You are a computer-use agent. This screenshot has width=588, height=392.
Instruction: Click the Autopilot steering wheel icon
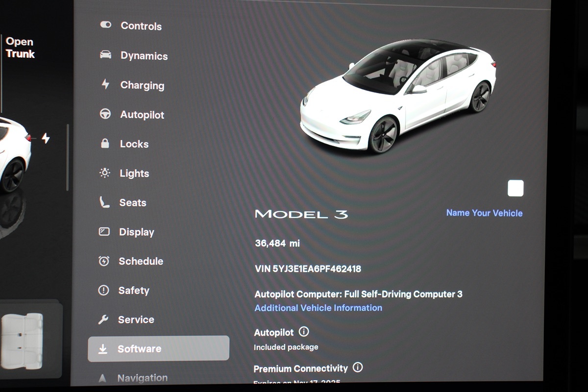(105, 114)
